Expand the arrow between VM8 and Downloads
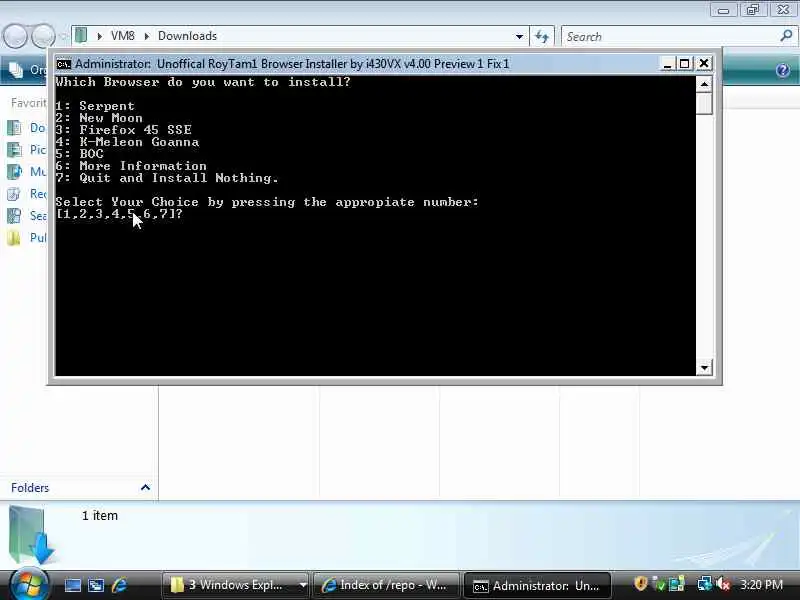 [146, 36]
